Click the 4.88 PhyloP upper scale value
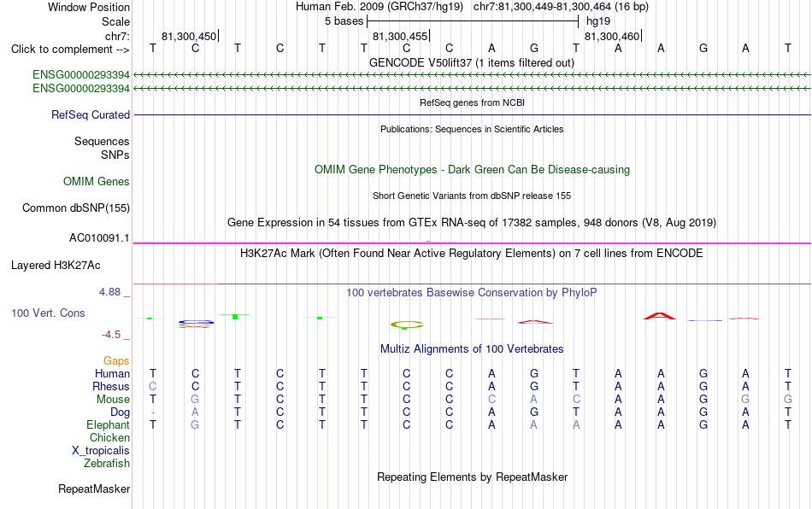Viewport: 812px width, 509px height. pos(109,292)
